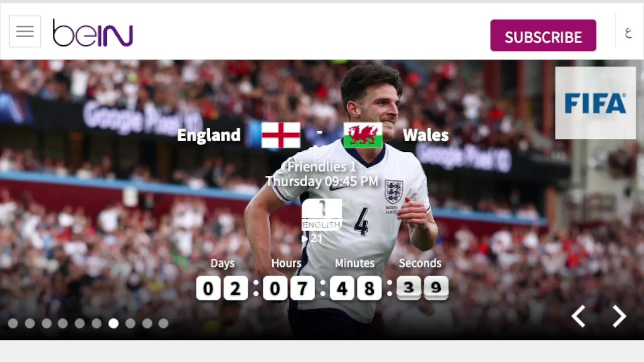Select the first carousel dot
The height and width of the screenshot is (362, 644).
(x=13, y=324)
